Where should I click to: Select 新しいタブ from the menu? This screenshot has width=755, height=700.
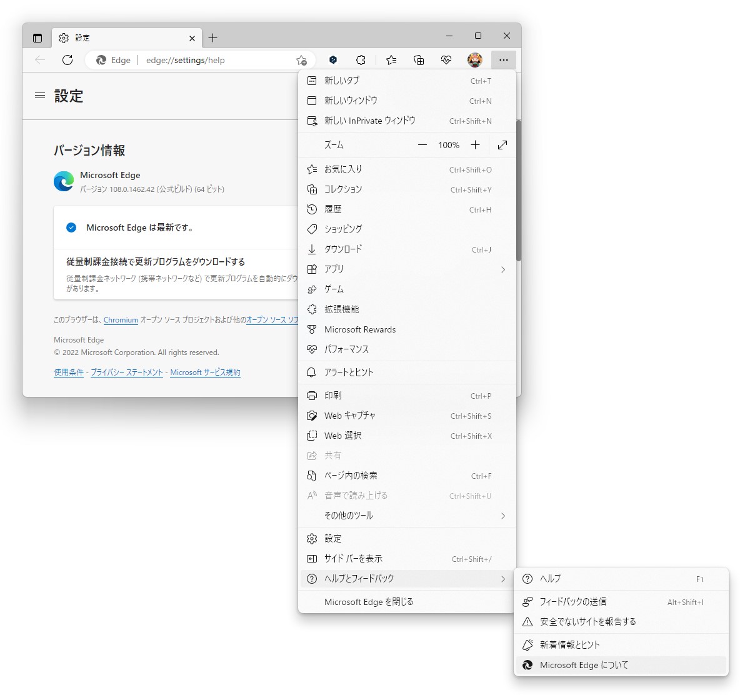pyautogui.click(x=342, y=81)
